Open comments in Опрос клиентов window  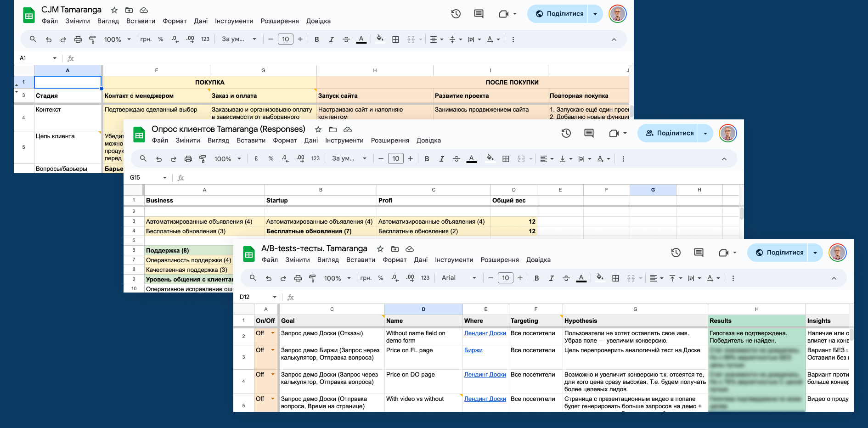(589, 133)
